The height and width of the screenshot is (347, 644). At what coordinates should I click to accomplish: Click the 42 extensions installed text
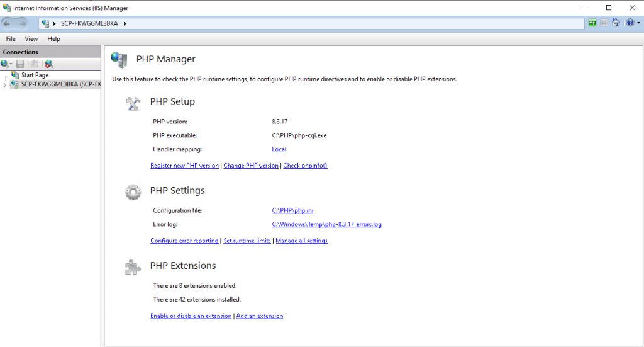point(197,300)
